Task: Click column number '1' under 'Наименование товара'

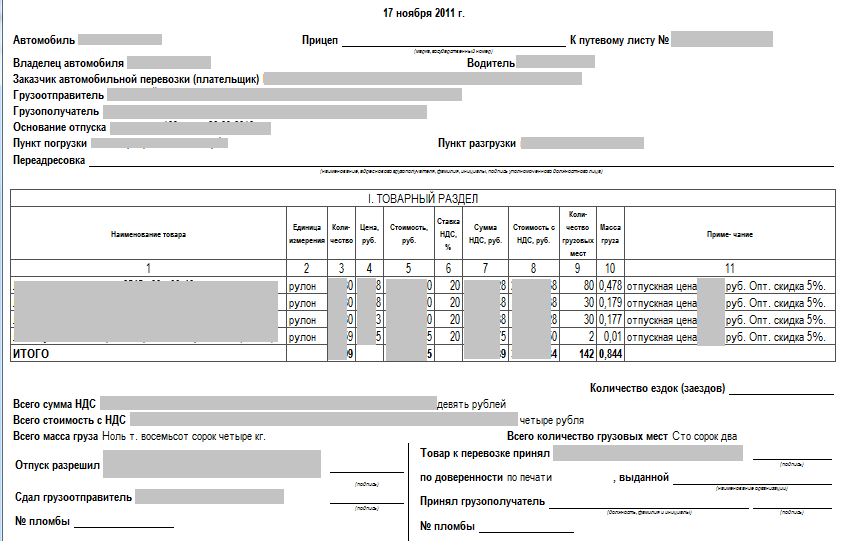Action: (148, 268)
